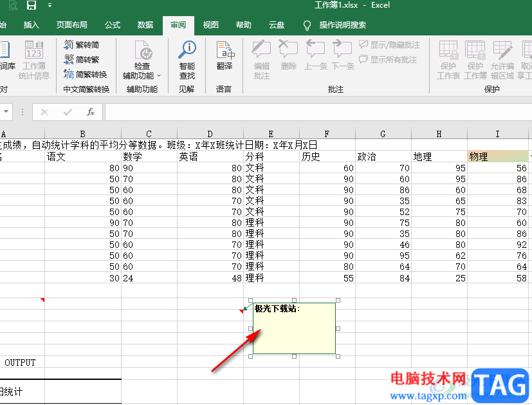Image resolution: width=532 pixels, height=405 pixels.
Task: Select column H header
Action: click(439, 134)
